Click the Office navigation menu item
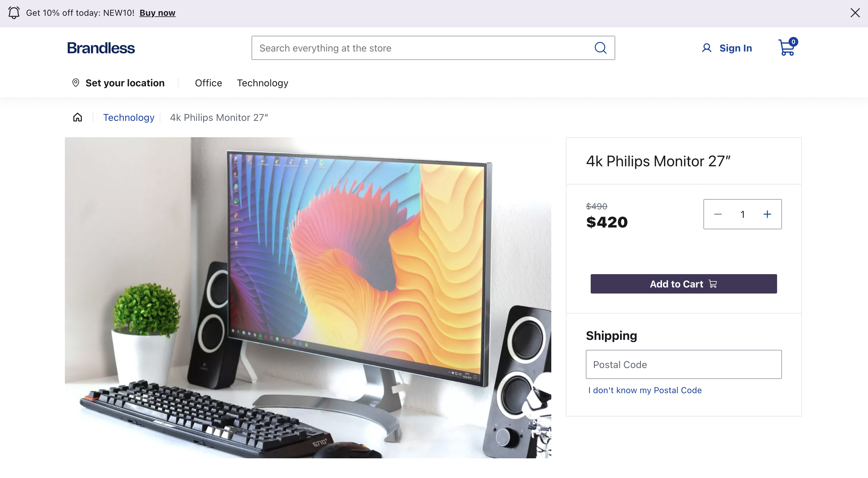Screen dimensions: 868x478 pos(209,82)
